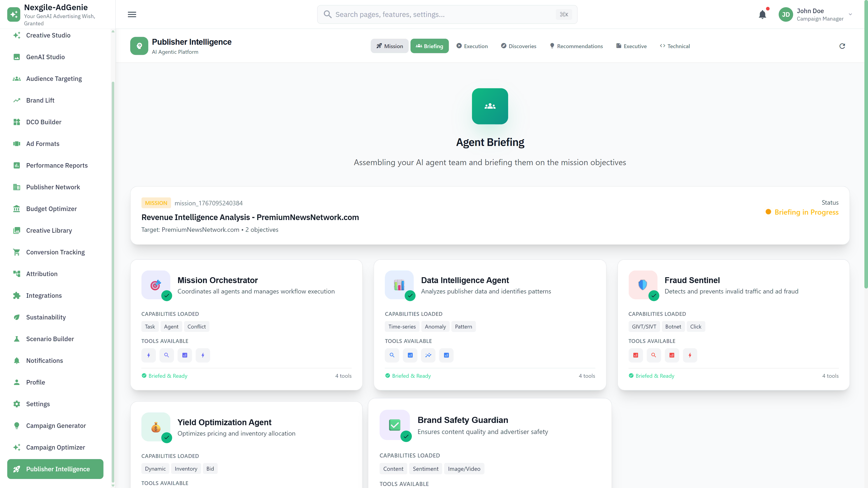Viewport: 868px width, 488px height.
Task: Click the magnifier tool on Fraud Sentinel
Action: pyautogui.click(x=654, y=355)
